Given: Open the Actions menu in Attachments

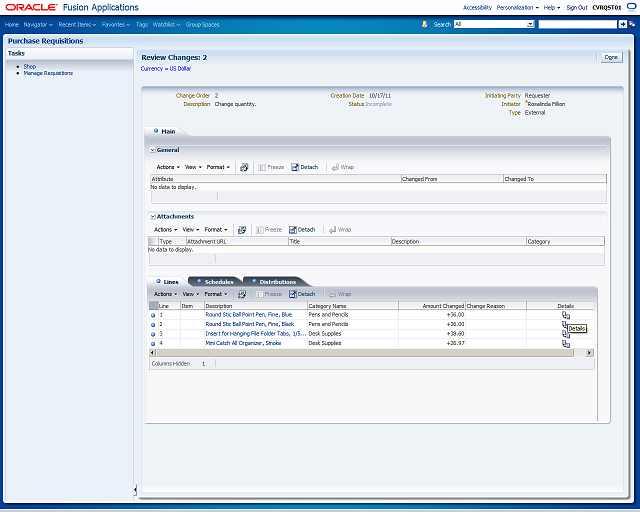Looking at the screenshot, I should (165, 230).
